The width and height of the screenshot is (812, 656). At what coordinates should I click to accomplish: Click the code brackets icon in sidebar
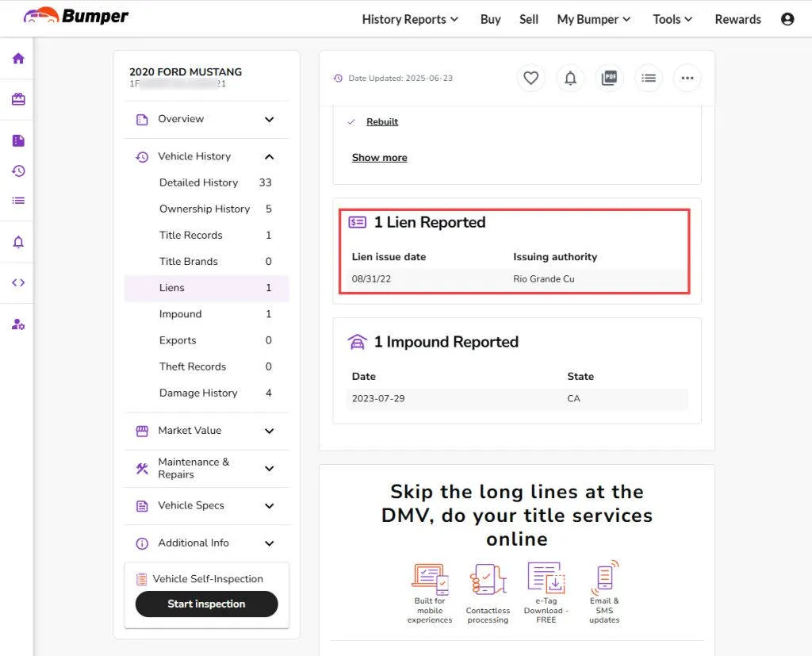coord(18,282)
